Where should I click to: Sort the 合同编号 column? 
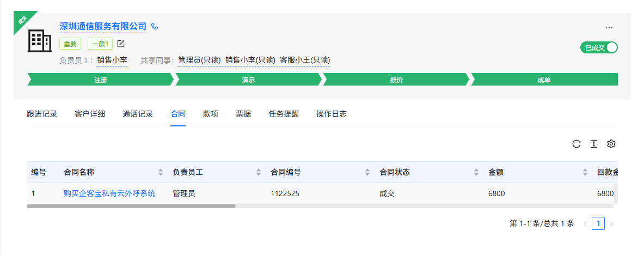pyautogui.click(x=367, y=172)
